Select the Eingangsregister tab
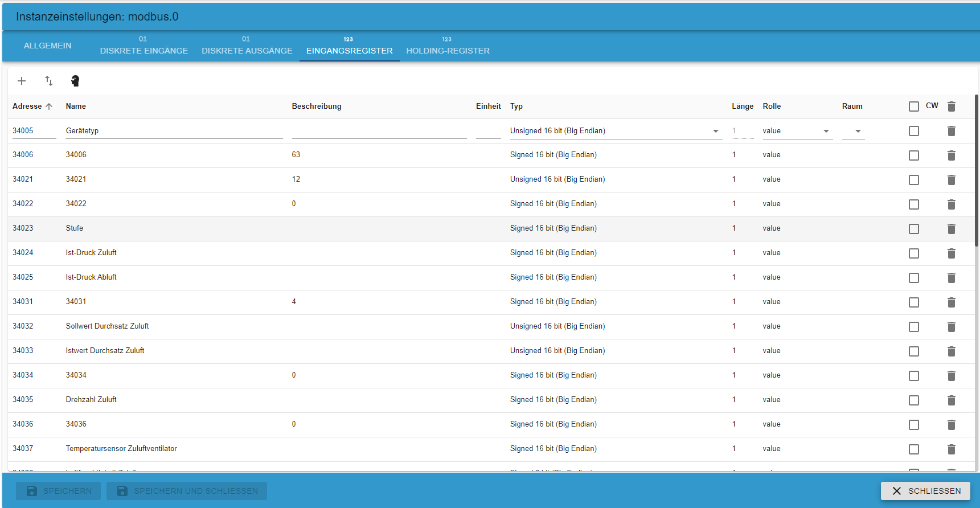This screenshot has height=508, width=980. coord(350,46)
